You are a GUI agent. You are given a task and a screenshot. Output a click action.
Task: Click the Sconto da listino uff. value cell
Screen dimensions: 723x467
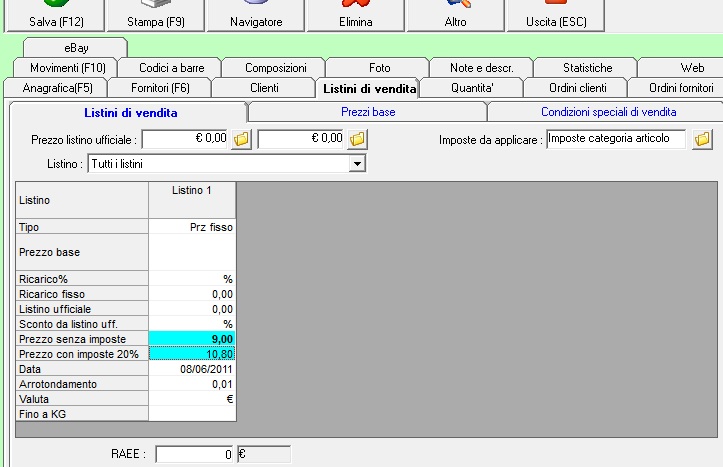pyautogui.click(x=192, y=324)
